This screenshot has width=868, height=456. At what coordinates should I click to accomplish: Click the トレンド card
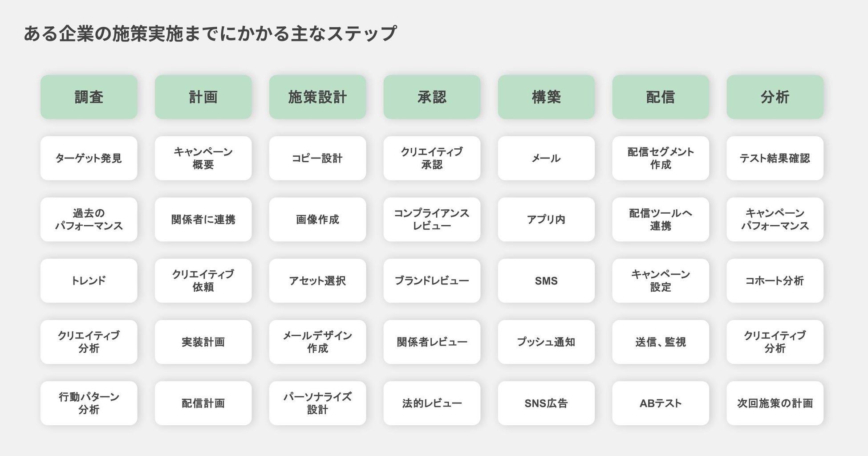(x=89, y=281)
